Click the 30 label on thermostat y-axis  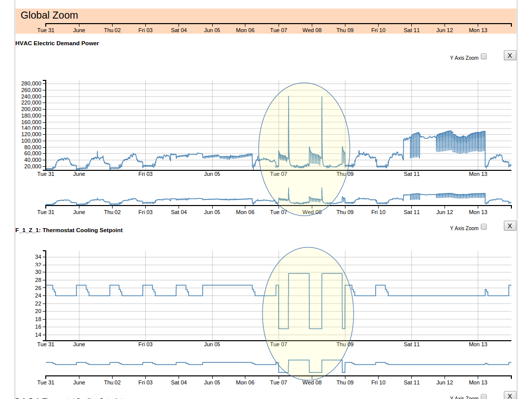tap(38, 272)
